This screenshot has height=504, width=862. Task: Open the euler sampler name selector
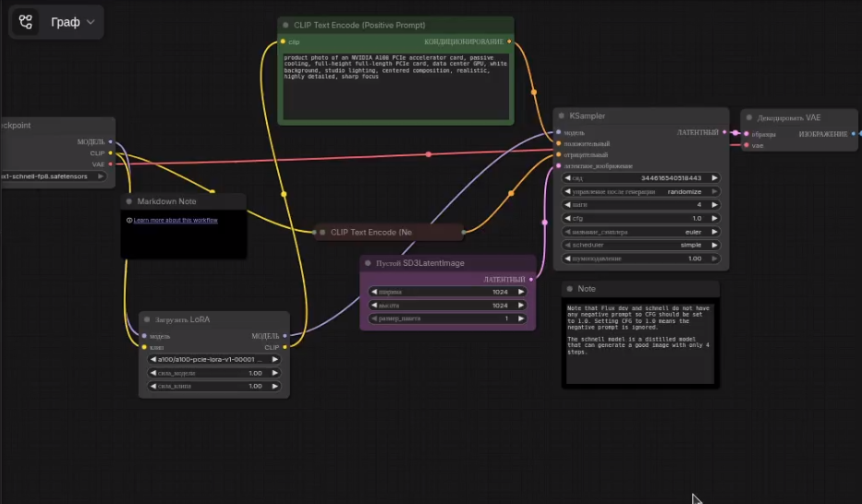pyautogui.click(x=641, y=232)
